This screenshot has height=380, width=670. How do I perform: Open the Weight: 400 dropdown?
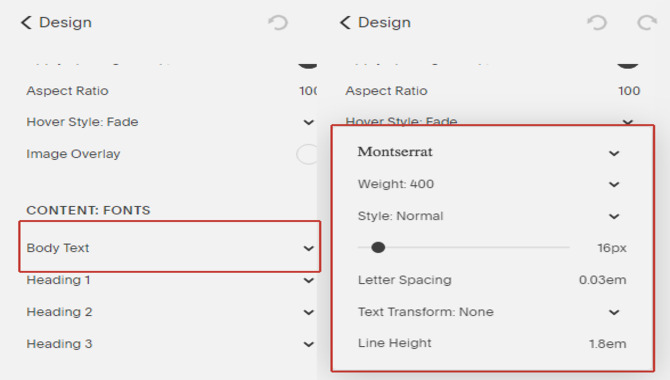pos(488,184)
